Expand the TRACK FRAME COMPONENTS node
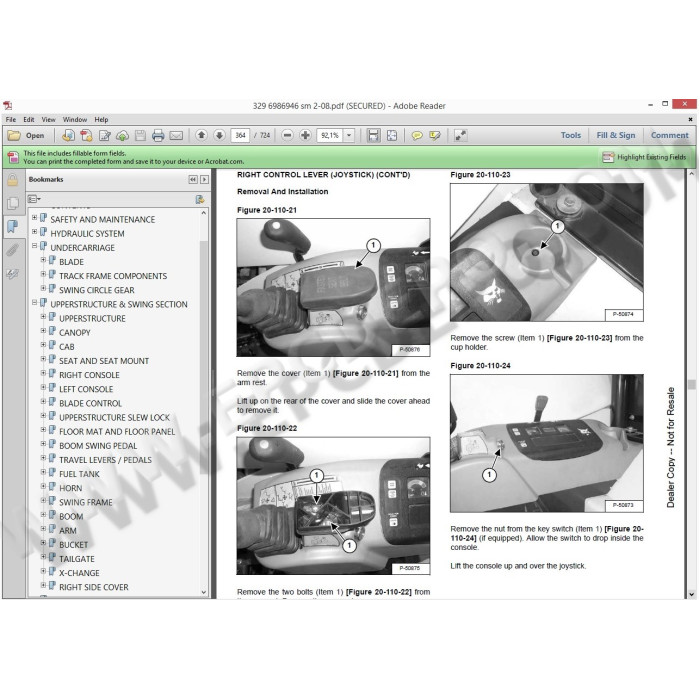The width and height of the screenshot is (700, 700). (x=43, y=274)
